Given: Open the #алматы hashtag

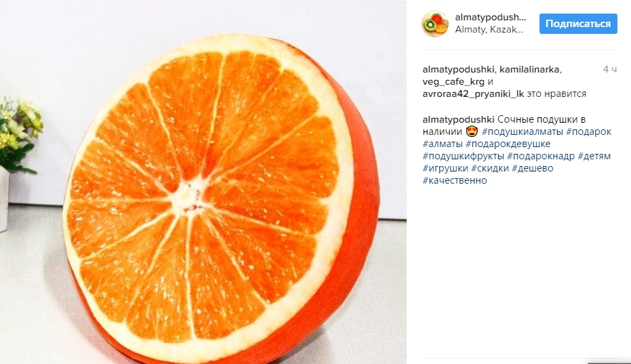Looking at the screenshot, I should pos(443,144).
